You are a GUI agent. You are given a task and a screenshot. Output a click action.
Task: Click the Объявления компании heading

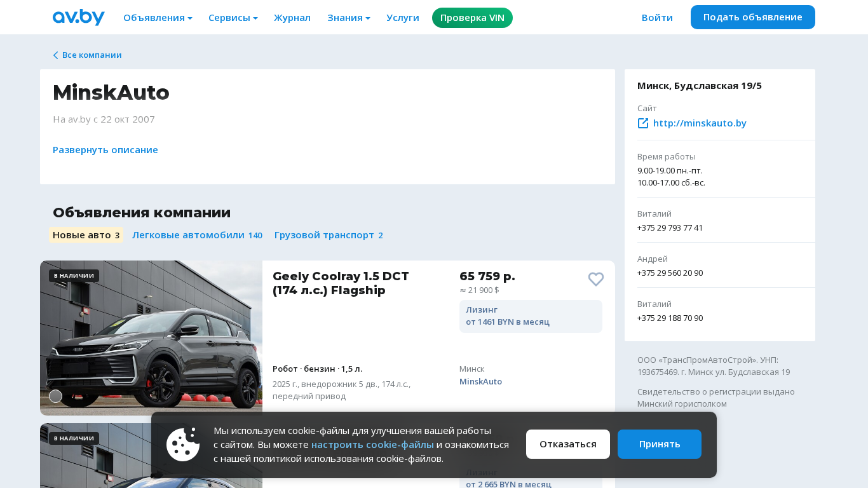coord(142,213)
